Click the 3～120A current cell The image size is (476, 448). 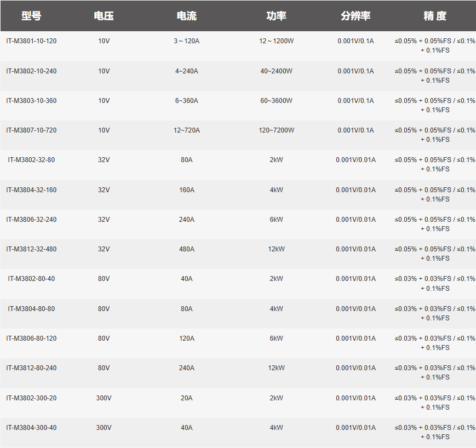pyautogui.click(x=187, y=41)
